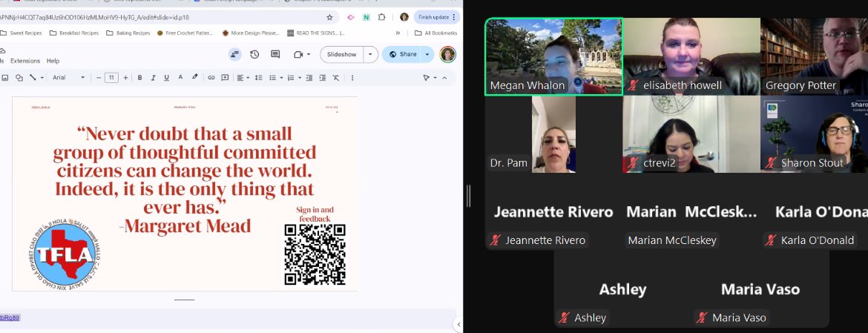Click the insert shape icon

point(19,78)
